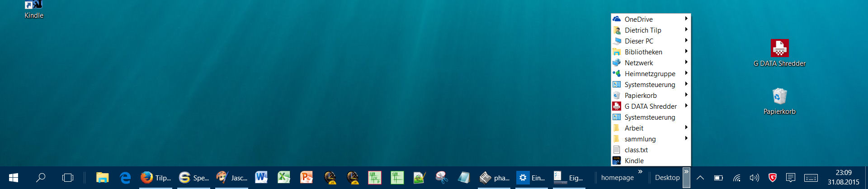
Task: Open File Explorer from the taskbar
Action: coord(103,178)
